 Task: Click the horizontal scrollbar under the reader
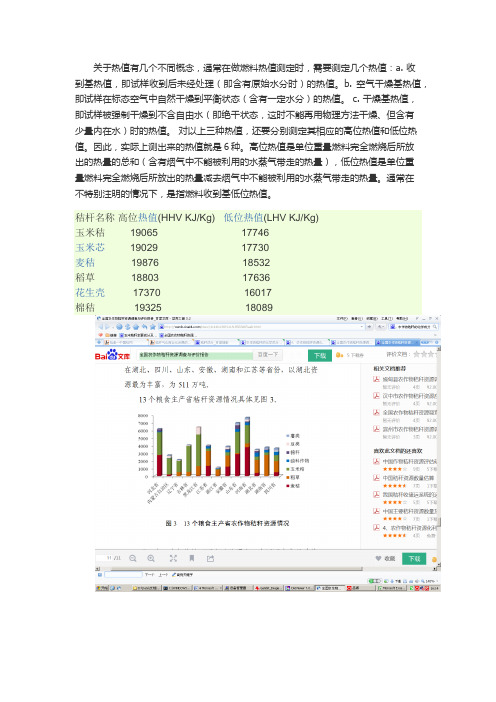click(235, 569)
